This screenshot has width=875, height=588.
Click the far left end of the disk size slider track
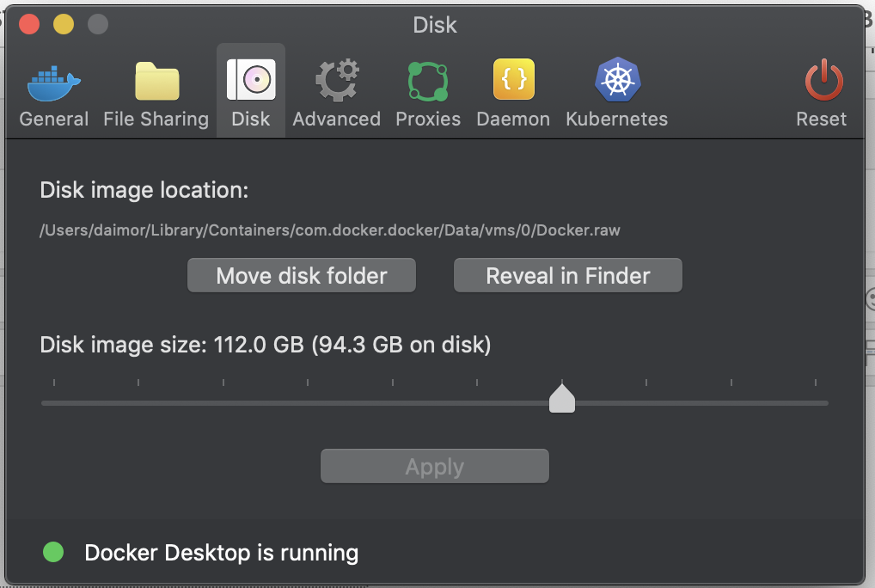[45, 402]
